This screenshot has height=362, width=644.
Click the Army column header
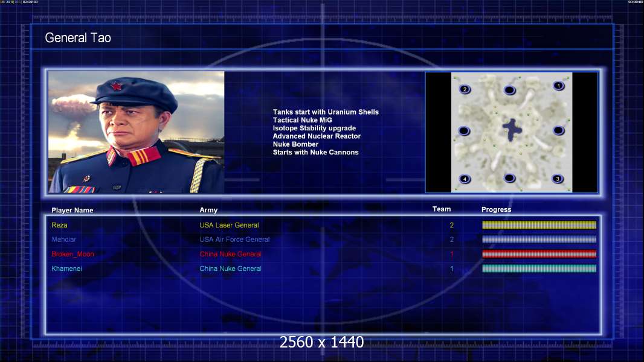click(208, 210)
